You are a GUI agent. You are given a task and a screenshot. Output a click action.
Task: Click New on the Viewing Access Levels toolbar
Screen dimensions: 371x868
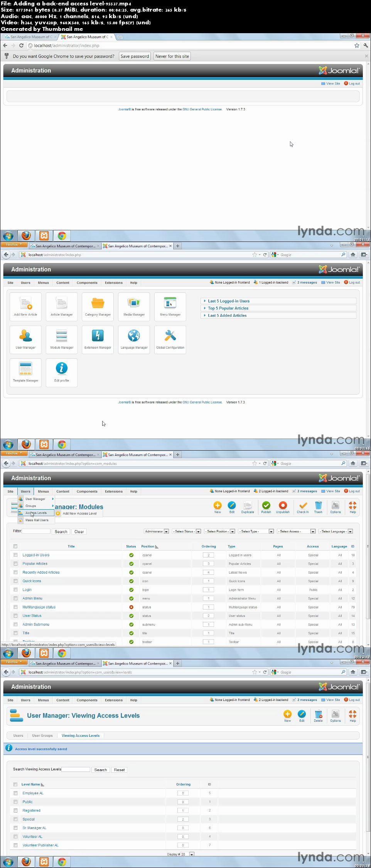point(288,716)
